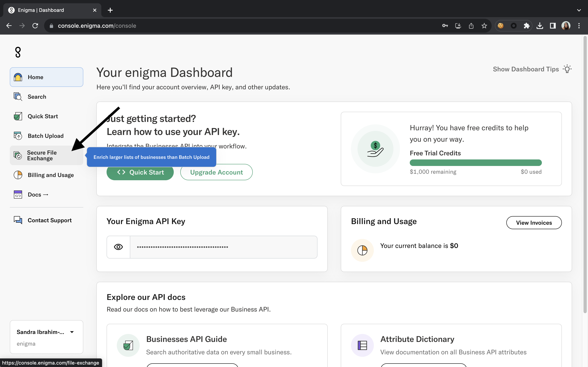The height and width of the screenshot is (367, 588).
Task: Click the Search icon in the sidebar
Action: [18, 97]
